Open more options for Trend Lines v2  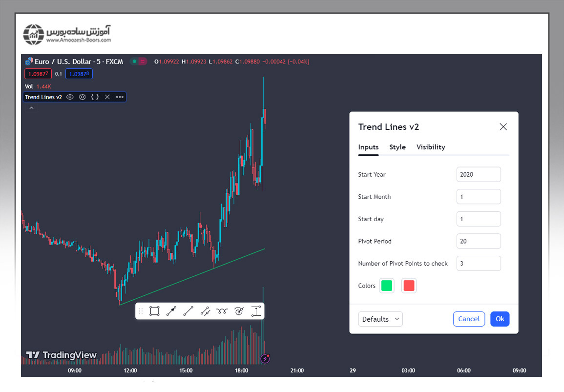click(x=120, y=97)
